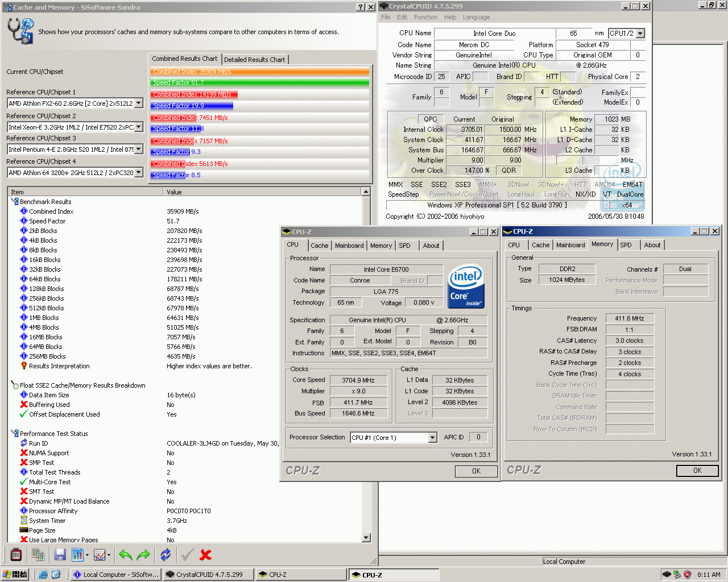This screenshot has width=728, height=582.
Task: Click the save results icon in Sandra toolbar
Action: tap(59, 554)
